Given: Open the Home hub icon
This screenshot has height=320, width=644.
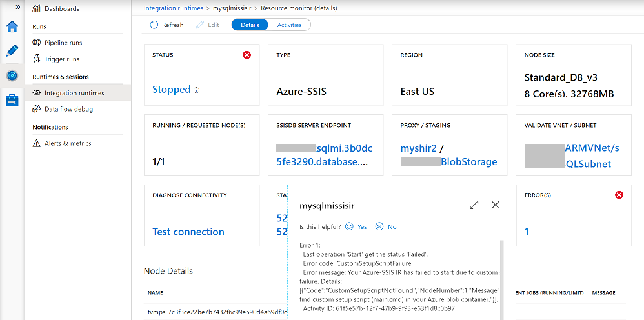Looking at the screenshot, I should [x=12, y=26].
